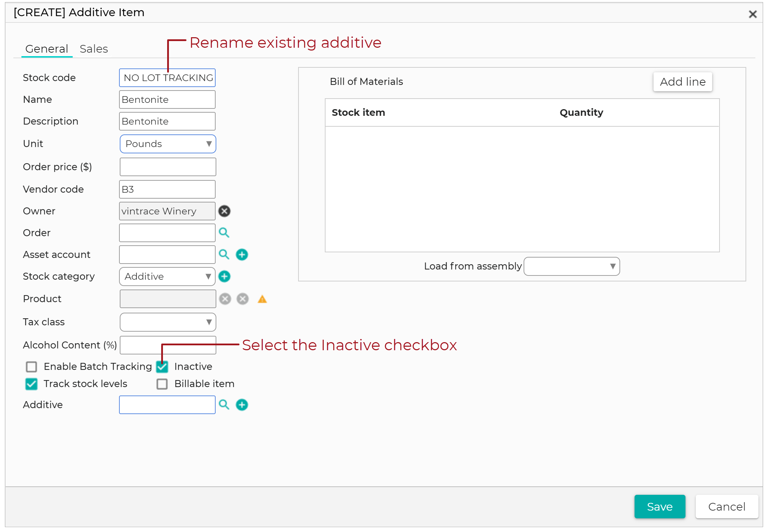768x532 pixels.
Task: Click the Add line button
Action: click(682, 81)
